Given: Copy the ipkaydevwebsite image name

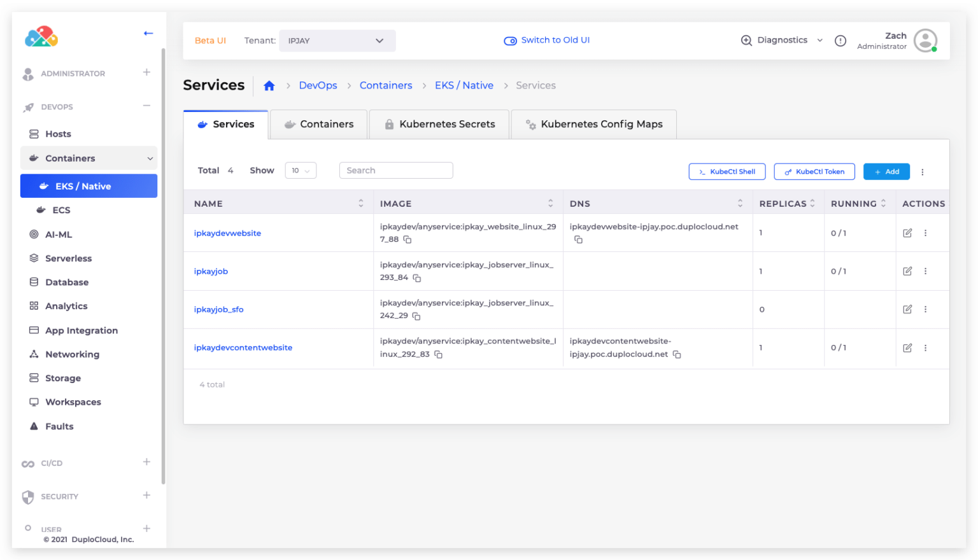Looking at the screenshot, I should coord(407,240).
